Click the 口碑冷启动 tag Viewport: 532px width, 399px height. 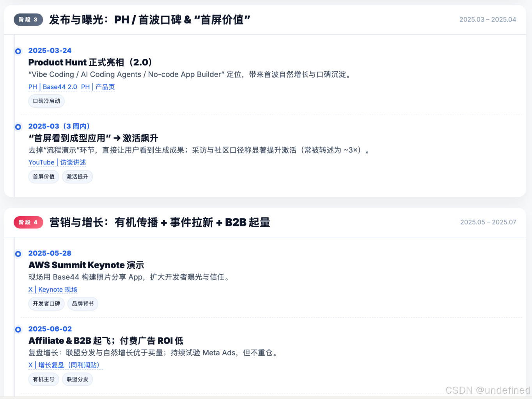pyautogui.click(x=46, y=101)
